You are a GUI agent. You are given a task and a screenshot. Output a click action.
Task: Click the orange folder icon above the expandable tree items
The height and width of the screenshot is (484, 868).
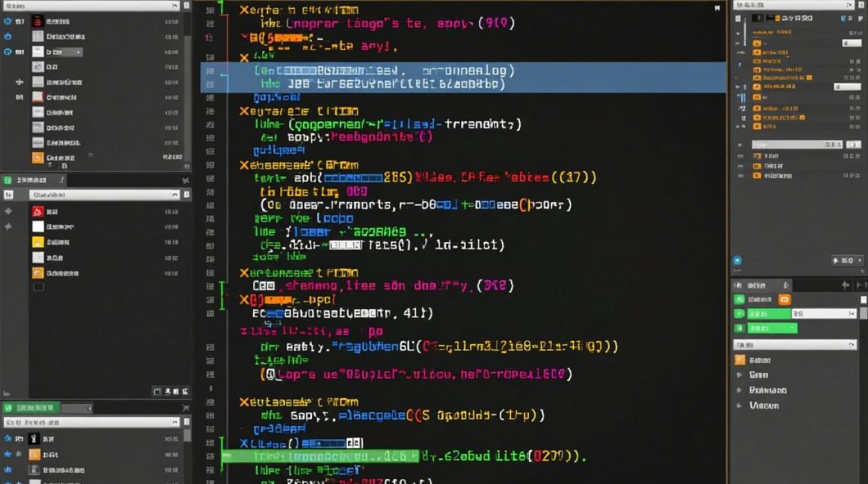click(x=740, y=360)
